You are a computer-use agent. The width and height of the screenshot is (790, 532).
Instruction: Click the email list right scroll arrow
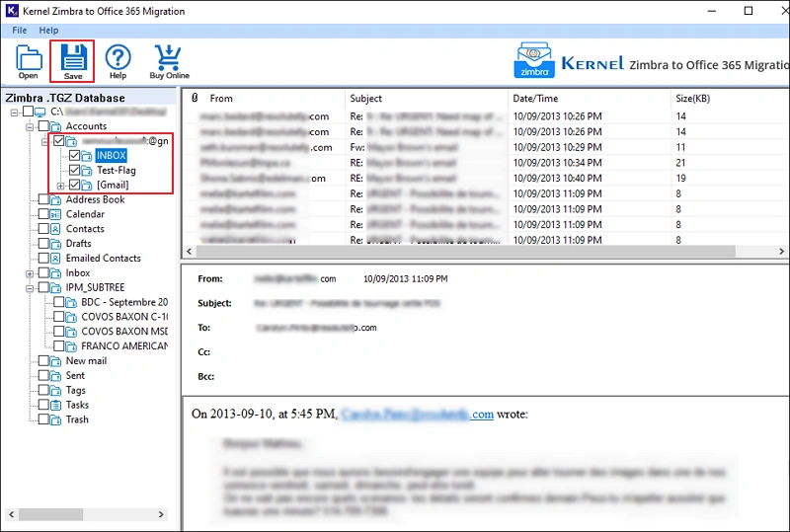point(781,251)
